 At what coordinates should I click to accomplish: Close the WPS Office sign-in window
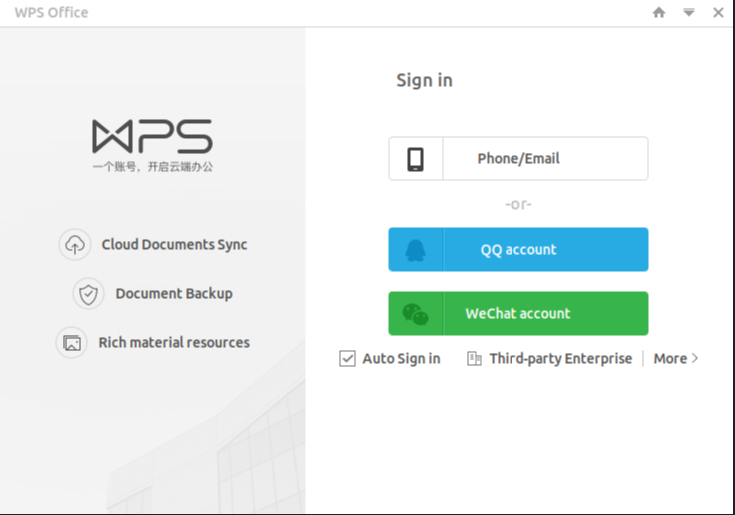(x=718, y=13)
